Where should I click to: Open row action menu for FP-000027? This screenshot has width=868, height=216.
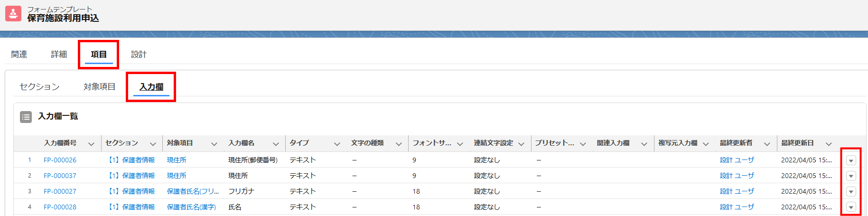point(851,192)
